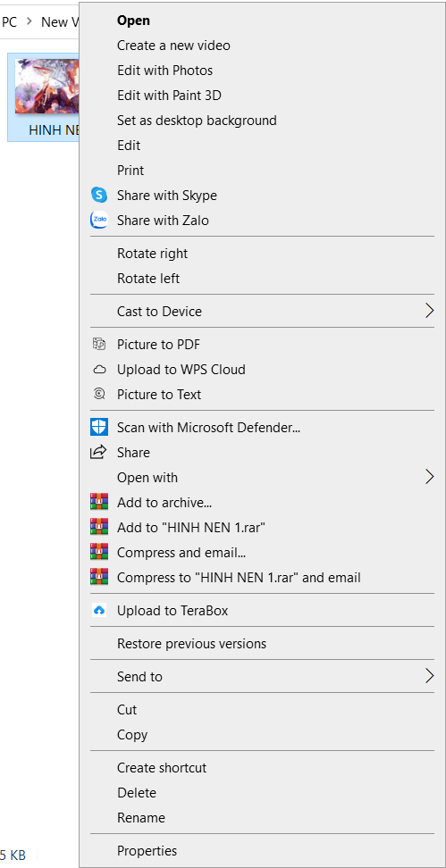This screenshot has width=446, height=868.
Task: Select the HINH NEN image thumbnail
Action: tap(47, 87)
